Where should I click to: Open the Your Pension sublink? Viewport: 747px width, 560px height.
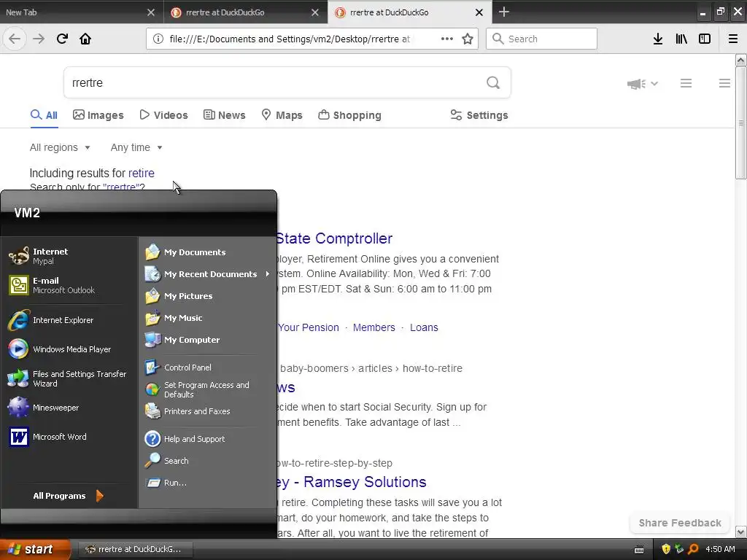coord(309,327)
